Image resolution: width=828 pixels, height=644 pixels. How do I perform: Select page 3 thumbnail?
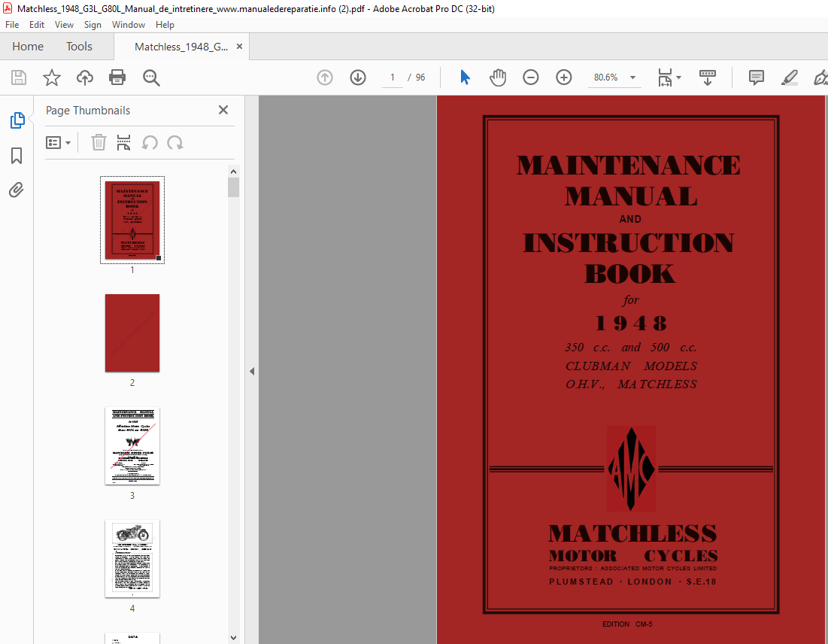click(x=132, y=446)
